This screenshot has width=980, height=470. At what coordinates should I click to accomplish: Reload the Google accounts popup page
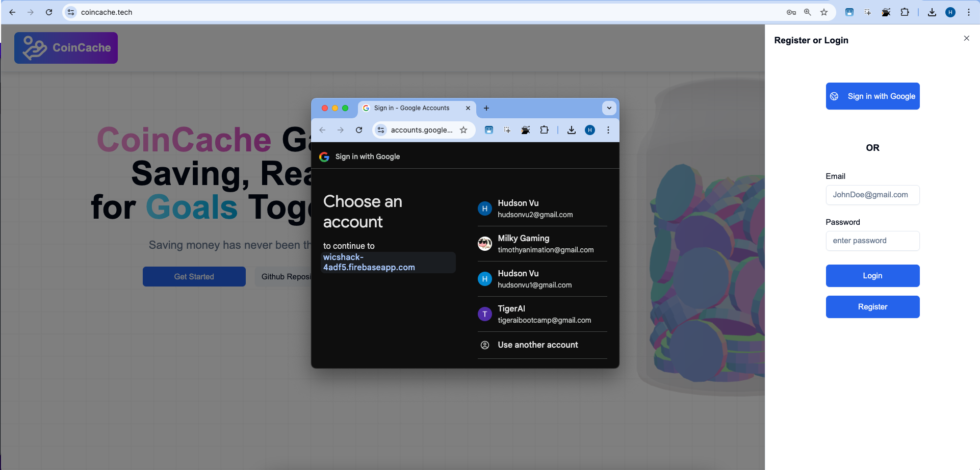359,130
